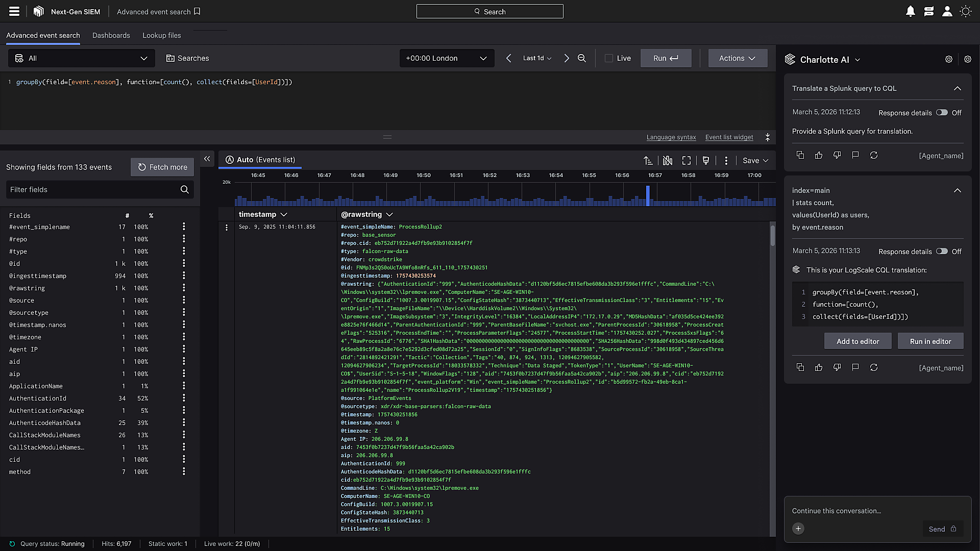Open the All repository dropdown

coord(82,58)
